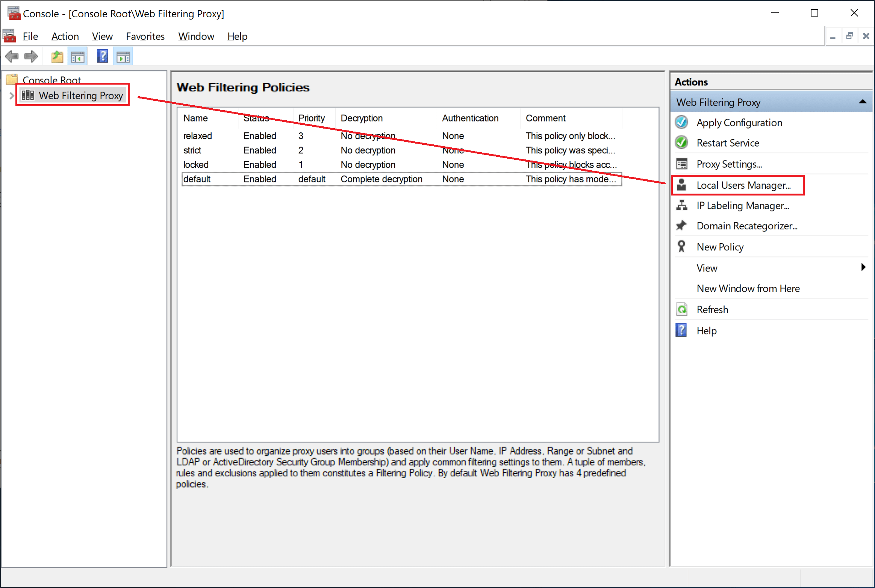Screen dimensions: 875x588
Task: Click the blue Help toolbar icon
Action: click(102, 56)
